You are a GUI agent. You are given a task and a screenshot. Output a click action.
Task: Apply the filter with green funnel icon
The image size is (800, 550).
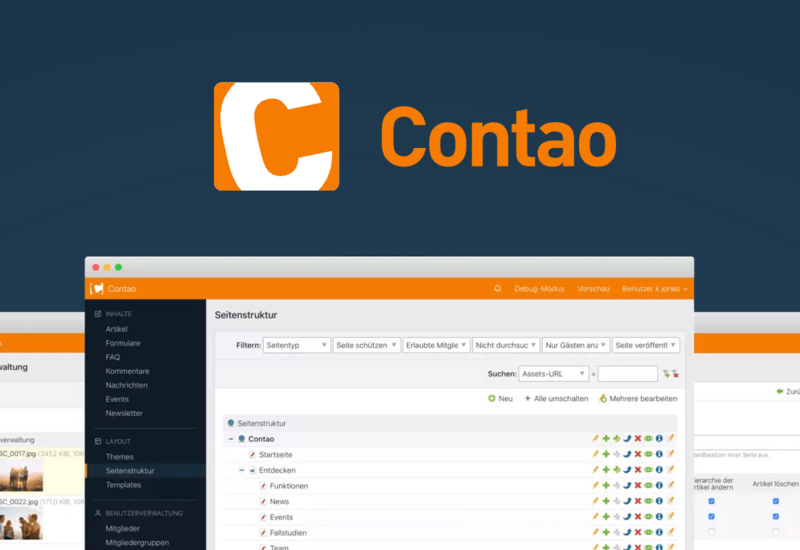click(666, 374)
